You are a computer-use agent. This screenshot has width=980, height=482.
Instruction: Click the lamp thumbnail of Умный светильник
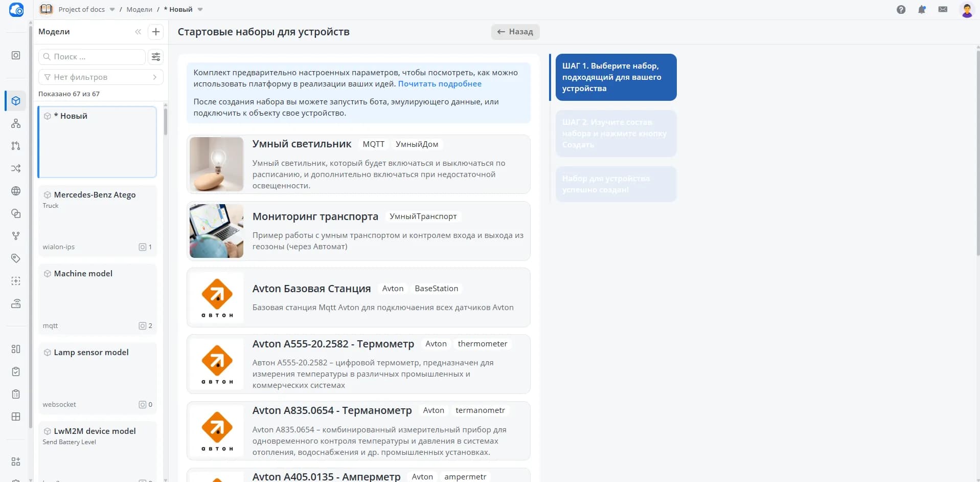point(216,164)
